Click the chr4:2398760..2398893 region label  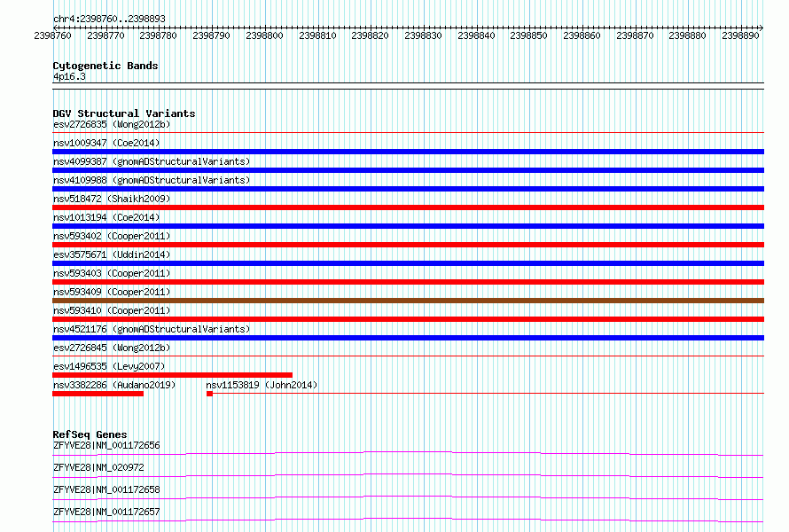(x=109, y=19)
